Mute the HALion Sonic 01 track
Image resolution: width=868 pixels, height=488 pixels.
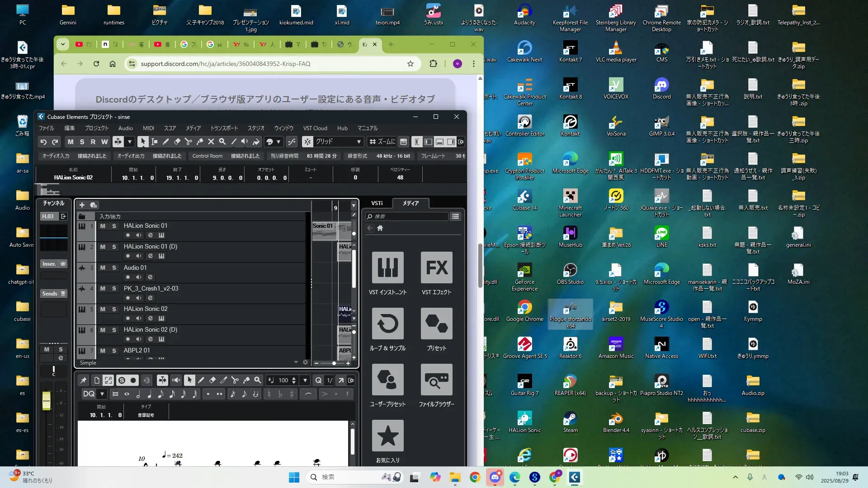[103, 226]
